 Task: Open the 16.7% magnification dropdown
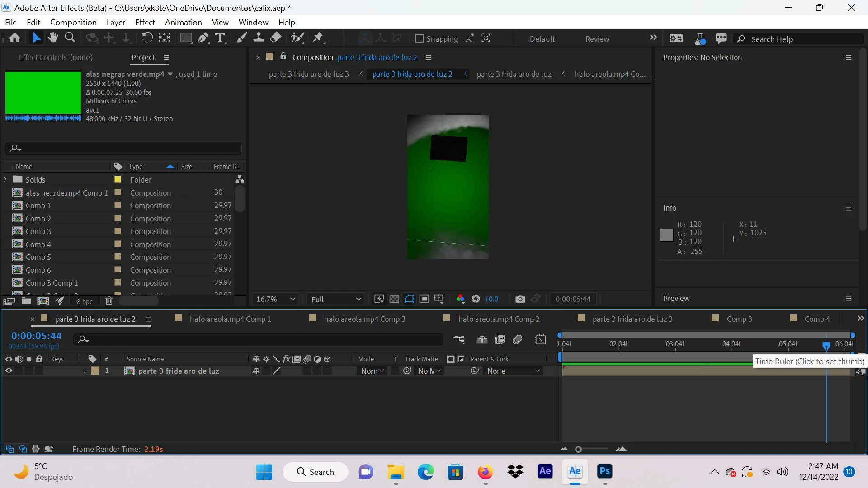(x=275, y=299)
